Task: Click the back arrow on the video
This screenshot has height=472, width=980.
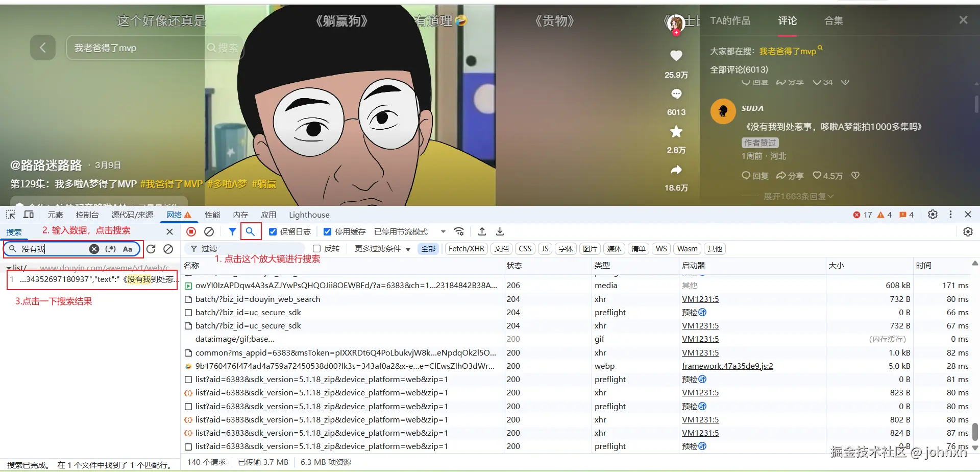Action: point(43,48)
